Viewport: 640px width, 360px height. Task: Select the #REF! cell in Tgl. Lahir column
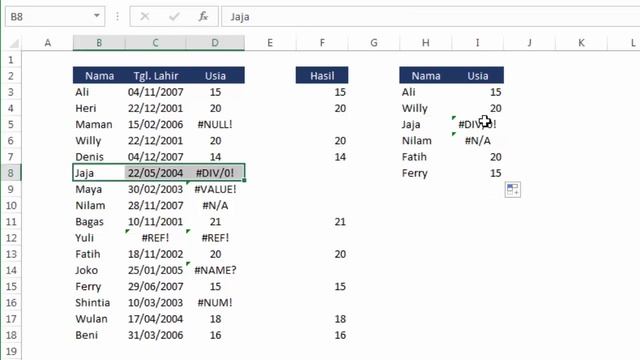[156, 238]
